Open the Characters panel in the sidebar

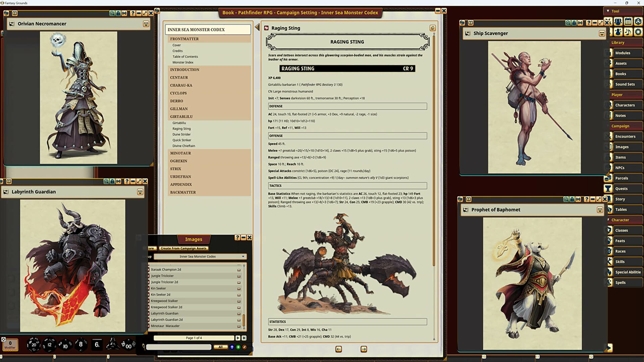(x=626, y=105)
